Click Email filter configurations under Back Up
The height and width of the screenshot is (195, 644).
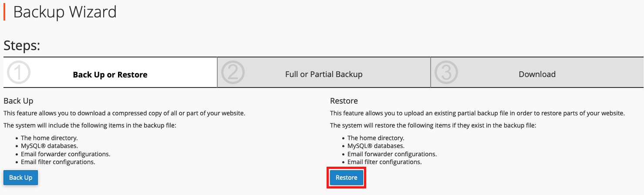pyautogui.click(x=58, y=162)
